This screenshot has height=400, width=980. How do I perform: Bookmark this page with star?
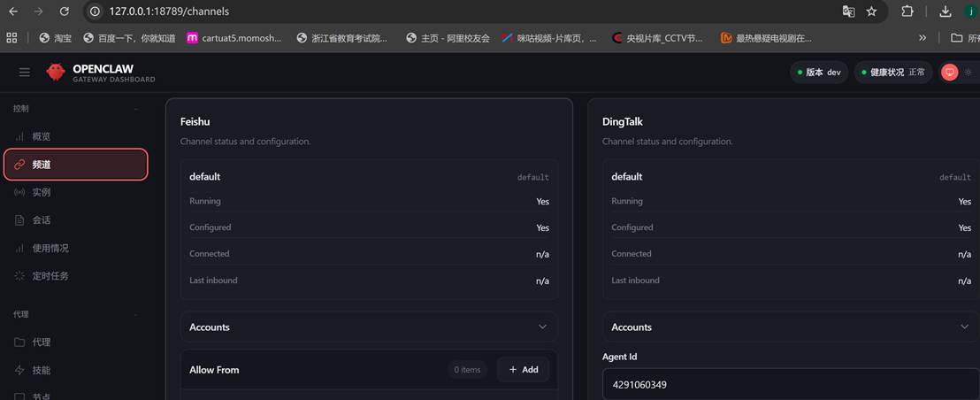pyautogui.click(x=871, y=12)
